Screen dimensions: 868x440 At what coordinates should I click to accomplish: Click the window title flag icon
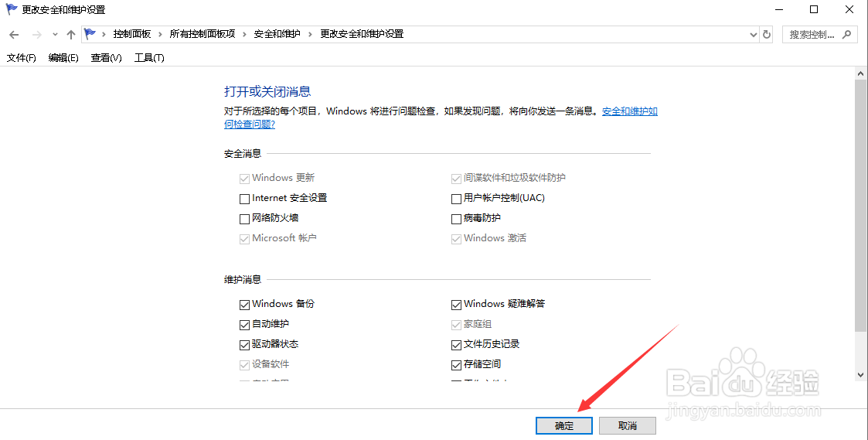pos(11,9)
